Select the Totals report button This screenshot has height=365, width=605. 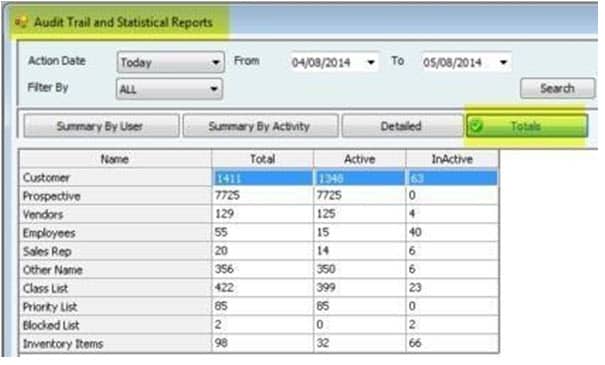[x=527, y=126]
